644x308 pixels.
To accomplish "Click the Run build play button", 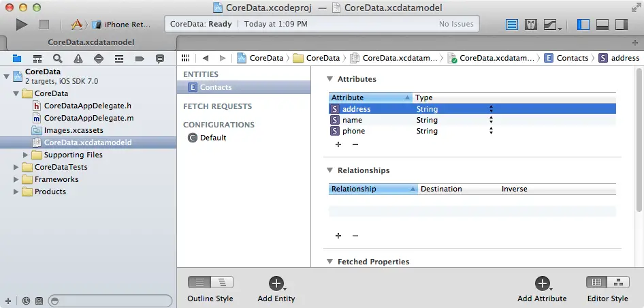I will pyautogui.click(x=22, y=25).
